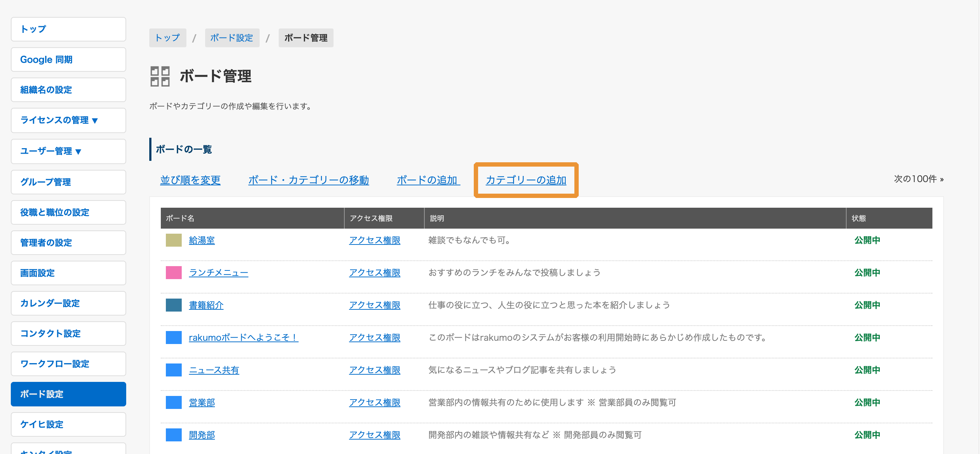Open カレンダー設定 in the sidebar
This screenshot has width=980, height=454.
(69, 303)
